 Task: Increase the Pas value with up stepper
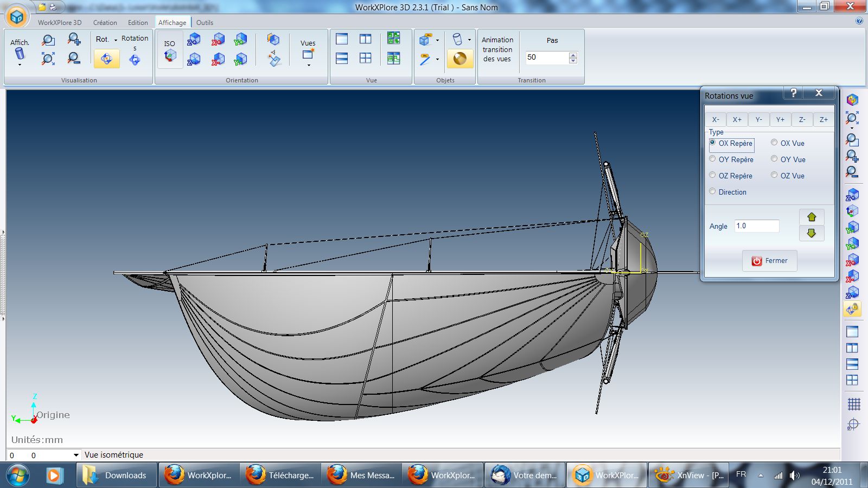[573, 55]
